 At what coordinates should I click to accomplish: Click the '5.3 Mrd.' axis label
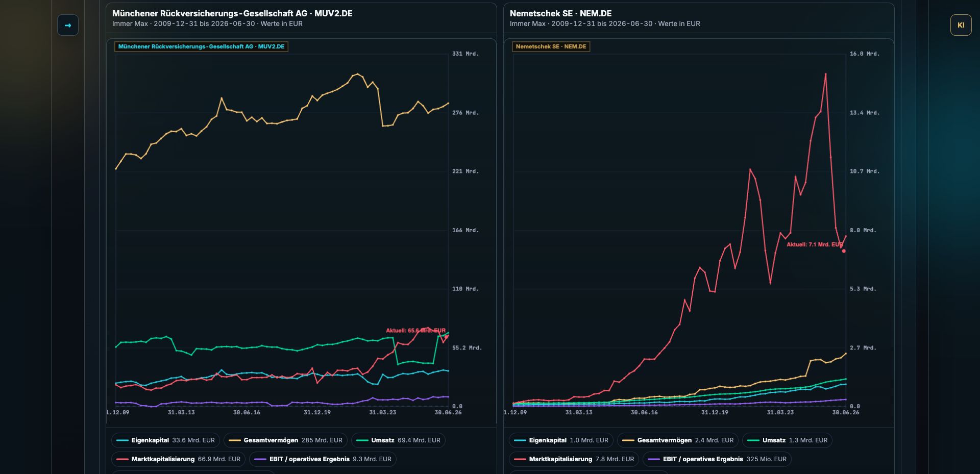pos(863,289)
